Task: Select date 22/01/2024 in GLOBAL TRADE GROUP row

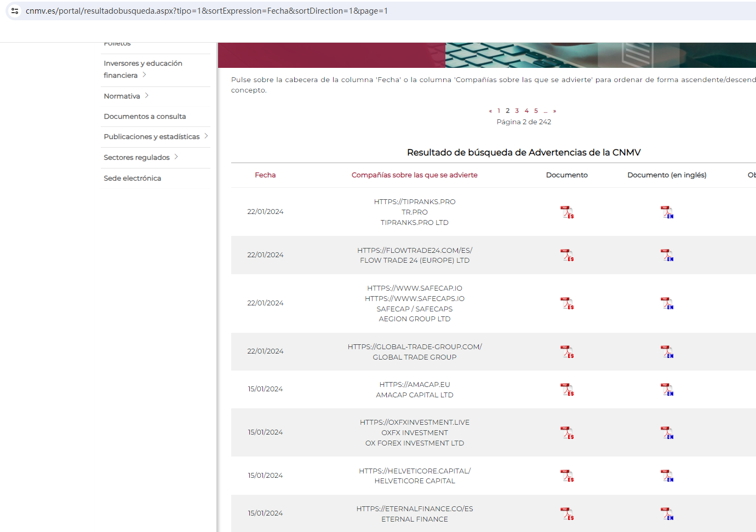Action: coord(265,351)
